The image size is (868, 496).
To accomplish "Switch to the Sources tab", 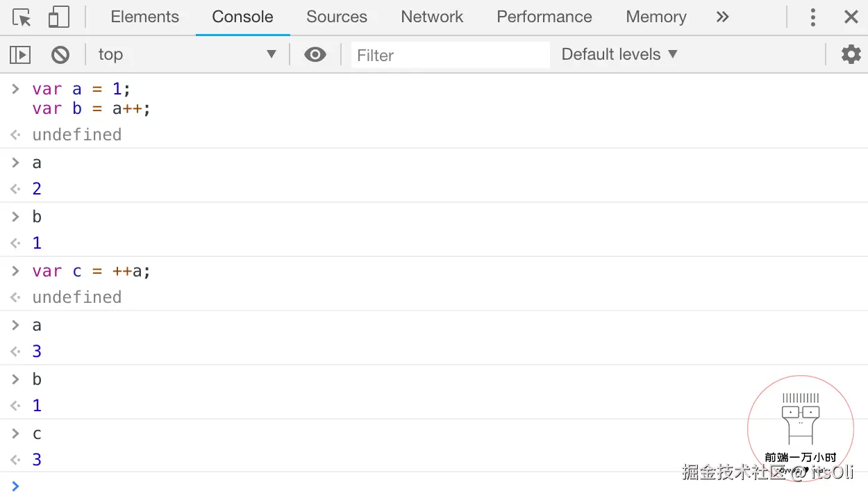I will point(337,17).
